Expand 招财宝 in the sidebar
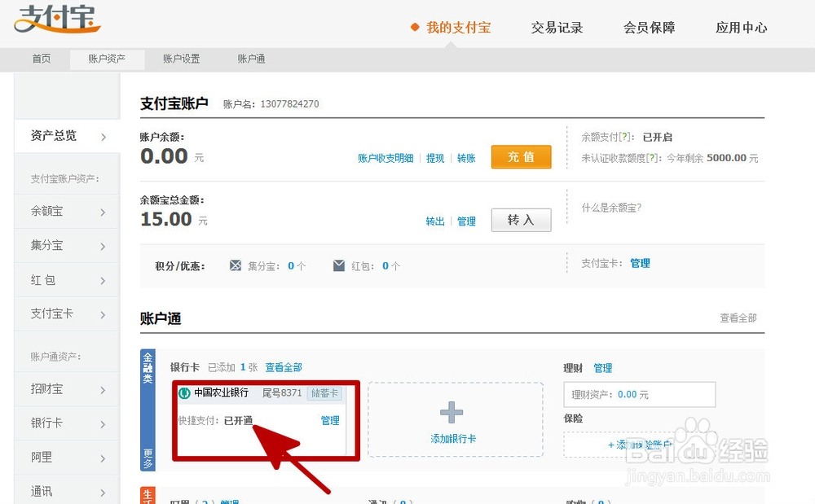 (67, 388)
